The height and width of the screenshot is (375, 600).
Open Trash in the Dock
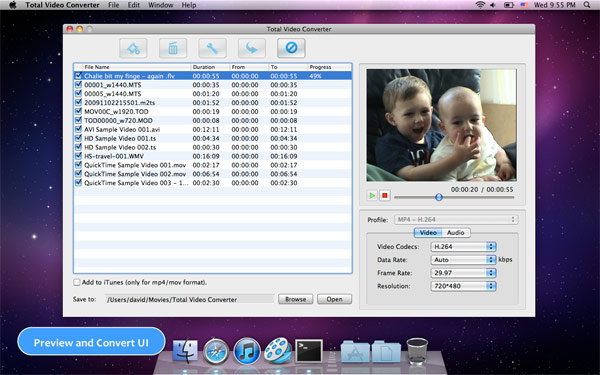coord(417,351)
